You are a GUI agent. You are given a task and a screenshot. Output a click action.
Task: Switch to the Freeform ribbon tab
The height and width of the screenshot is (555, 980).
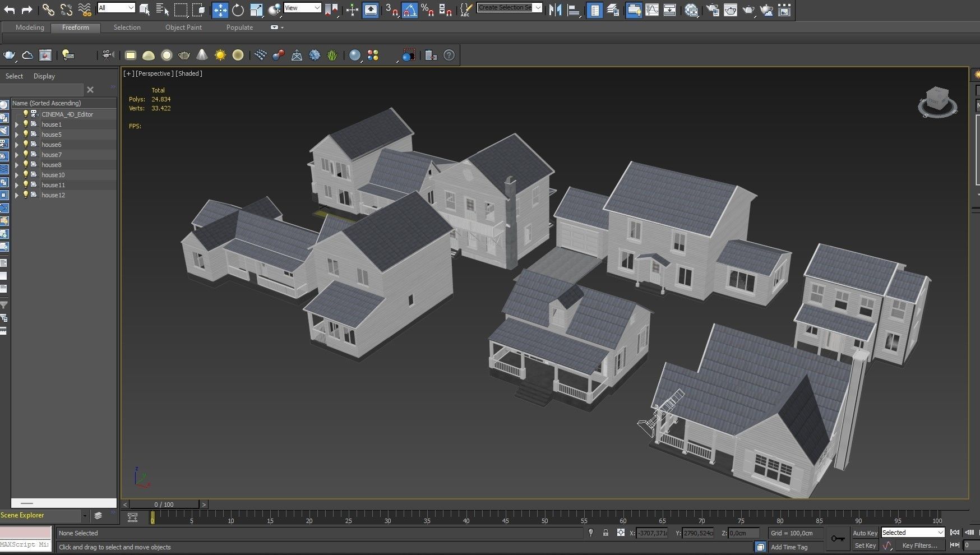point(76,27)
